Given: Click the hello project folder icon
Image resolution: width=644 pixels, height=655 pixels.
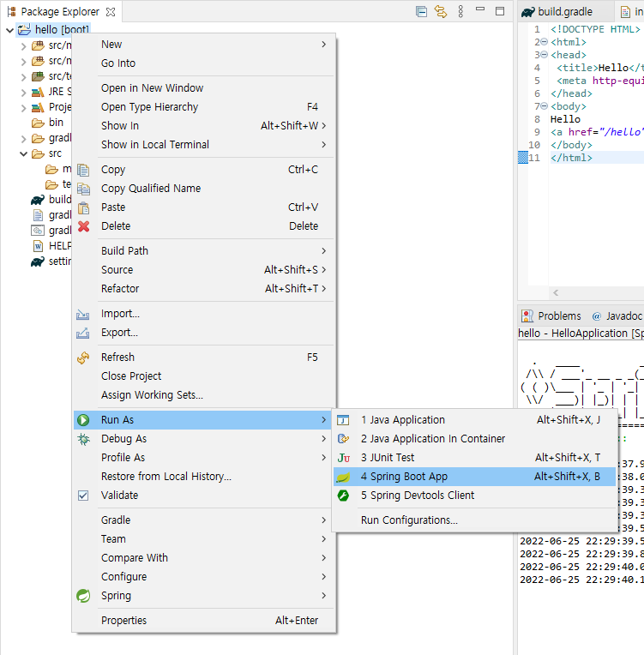Looking at the screenshot, I should point(24,30).
